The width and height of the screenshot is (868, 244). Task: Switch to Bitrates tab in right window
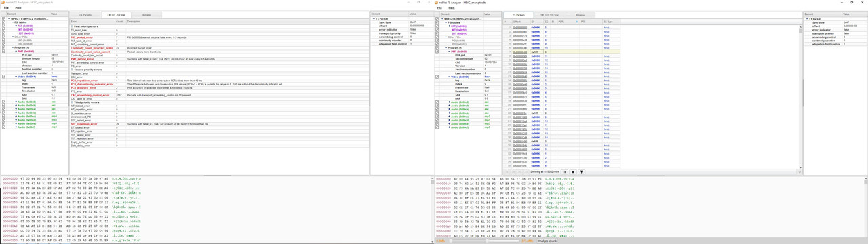pos(580,14)
